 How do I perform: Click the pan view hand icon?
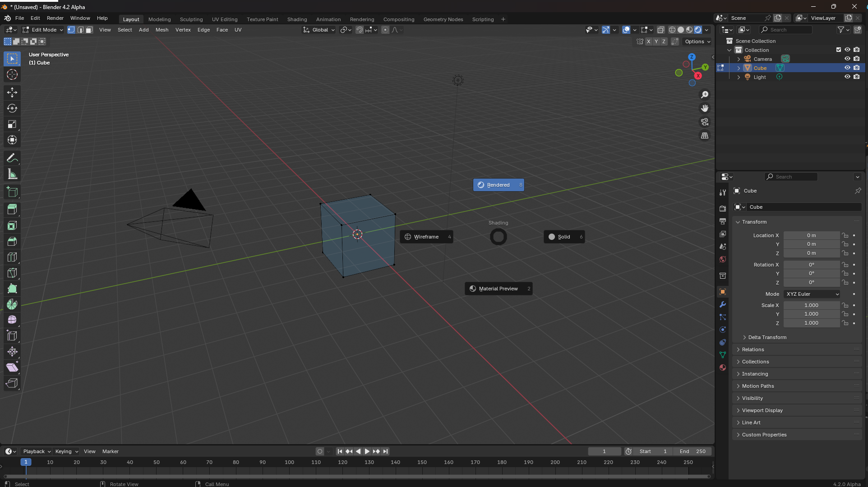tap(705, 108)
